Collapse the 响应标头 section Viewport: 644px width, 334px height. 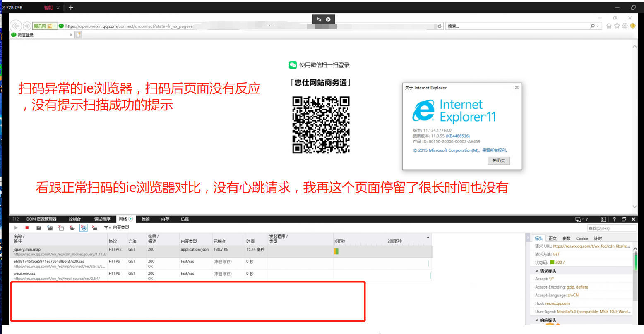click(x=537, y=320)
